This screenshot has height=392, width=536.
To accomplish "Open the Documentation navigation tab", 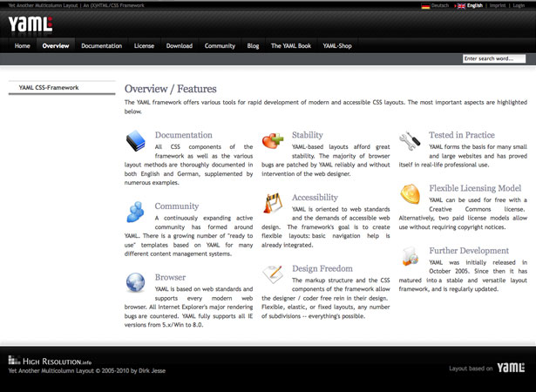I will click(101, 46).
